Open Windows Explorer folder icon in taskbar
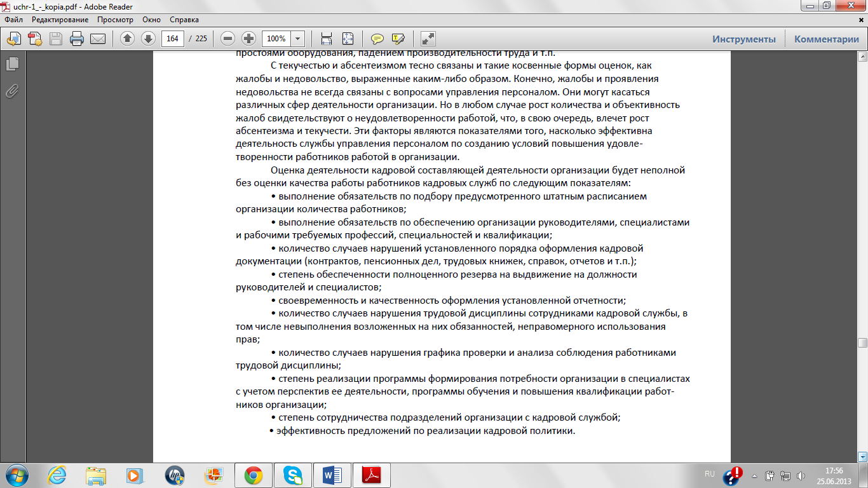 pos(96,475)
